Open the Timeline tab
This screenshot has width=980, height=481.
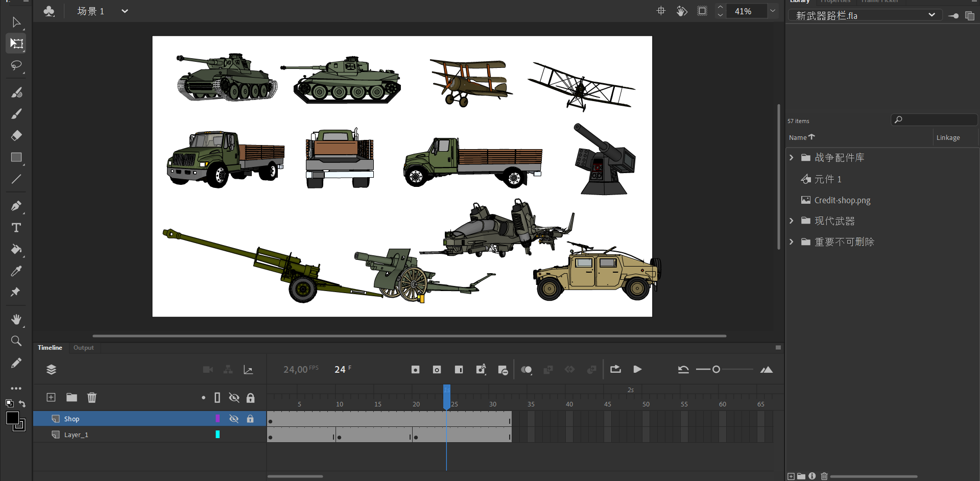(50, 348)
